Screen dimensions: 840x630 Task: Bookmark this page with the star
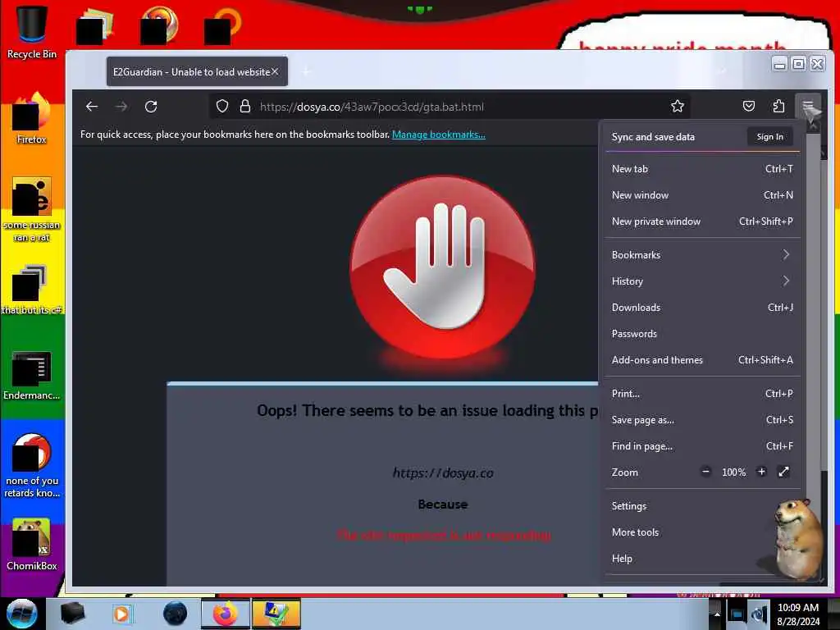tap(677, 106)
